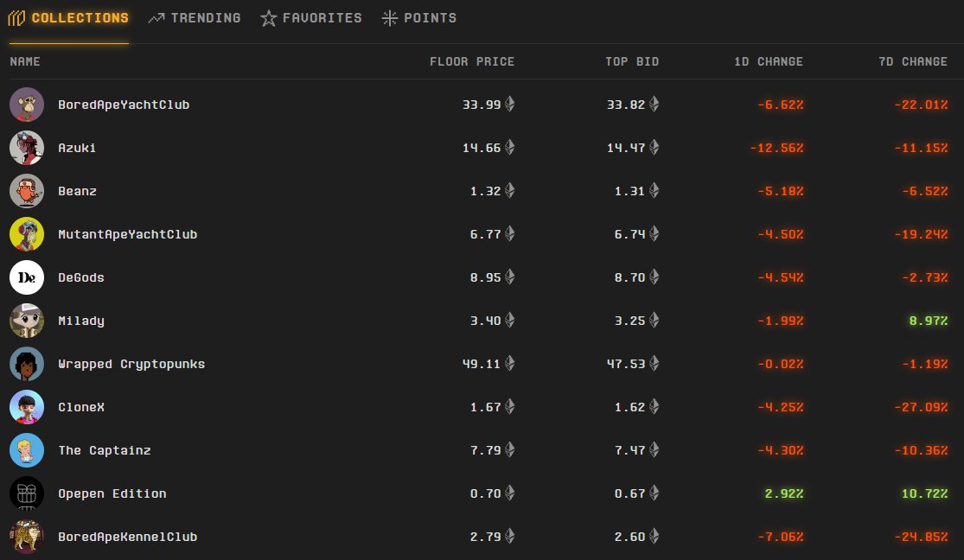Click the ETH icon beside floor 6.77
Screen dimensions: 964x560
509,233
